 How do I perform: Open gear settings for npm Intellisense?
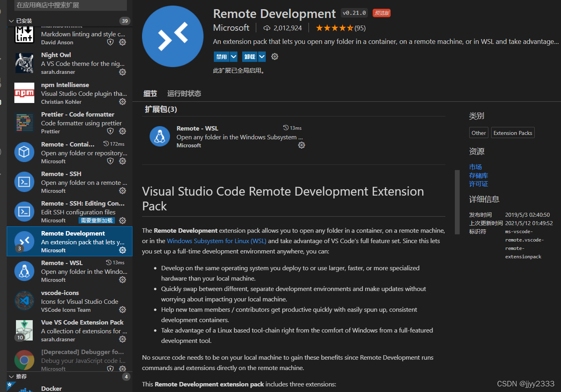tap(122, 102)
